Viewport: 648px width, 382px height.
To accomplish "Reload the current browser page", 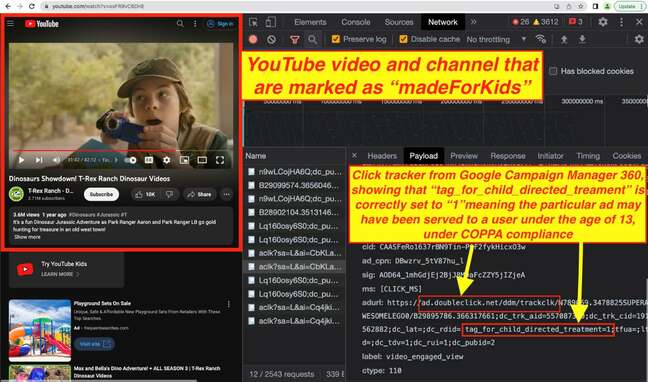I will point(31,6).
